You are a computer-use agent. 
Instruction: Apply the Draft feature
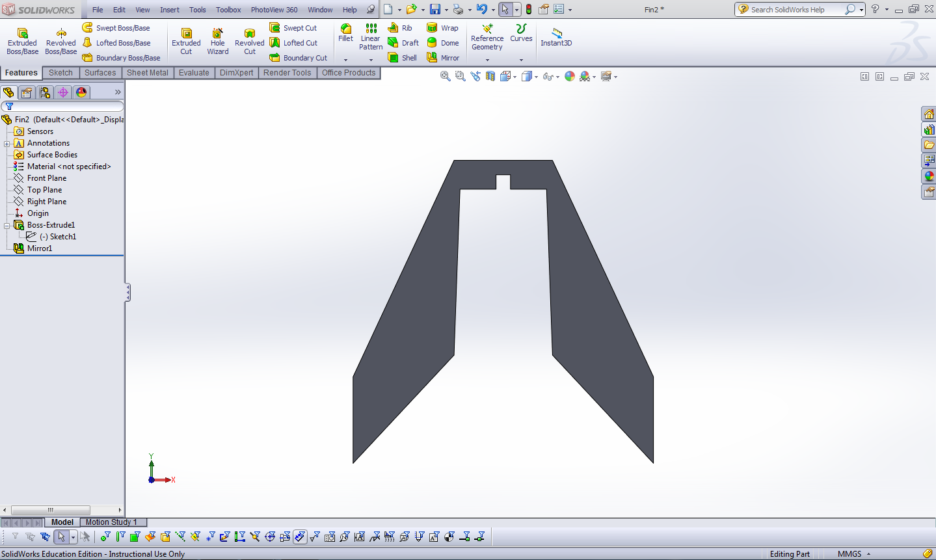point(403,43)
